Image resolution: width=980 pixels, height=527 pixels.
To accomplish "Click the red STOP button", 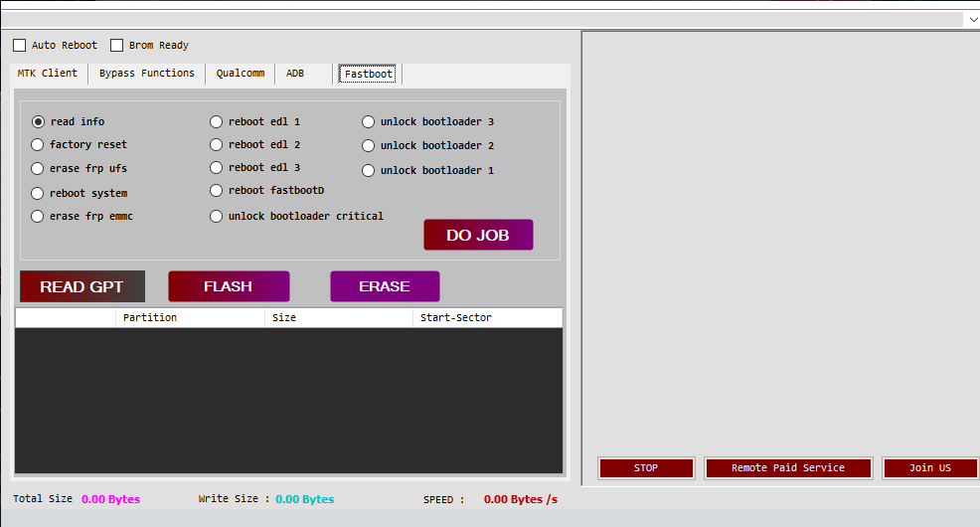I will coord(646,468).
